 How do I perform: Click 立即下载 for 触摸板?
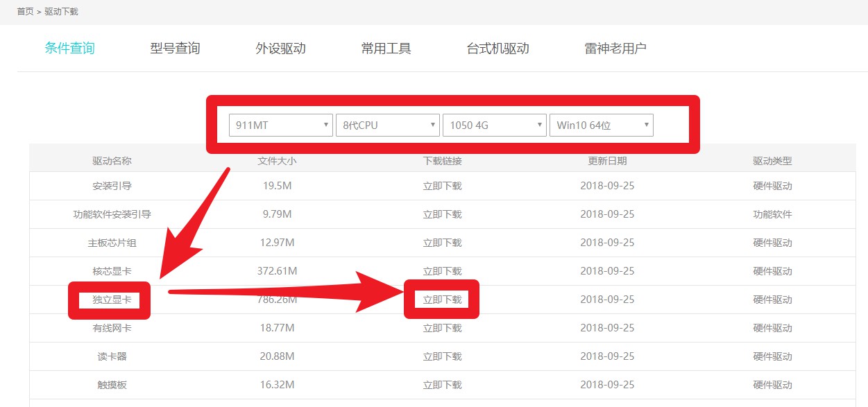(443, 385)
